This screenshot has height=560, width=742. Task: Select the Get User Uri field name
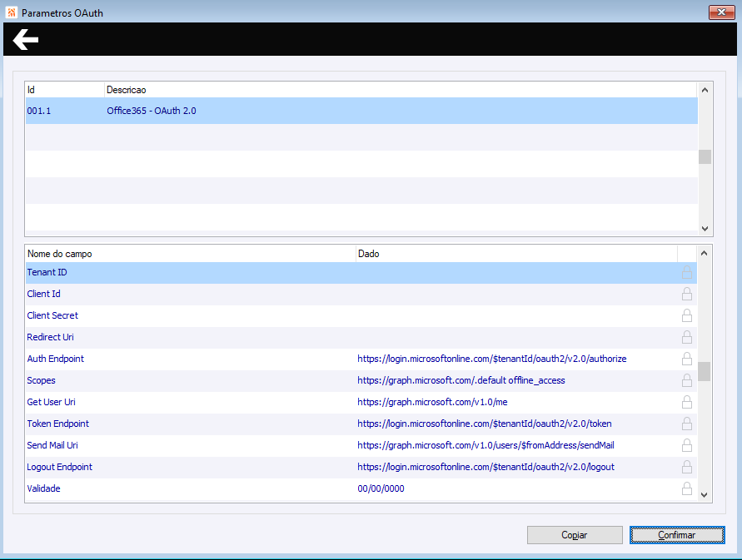point(51,402)
